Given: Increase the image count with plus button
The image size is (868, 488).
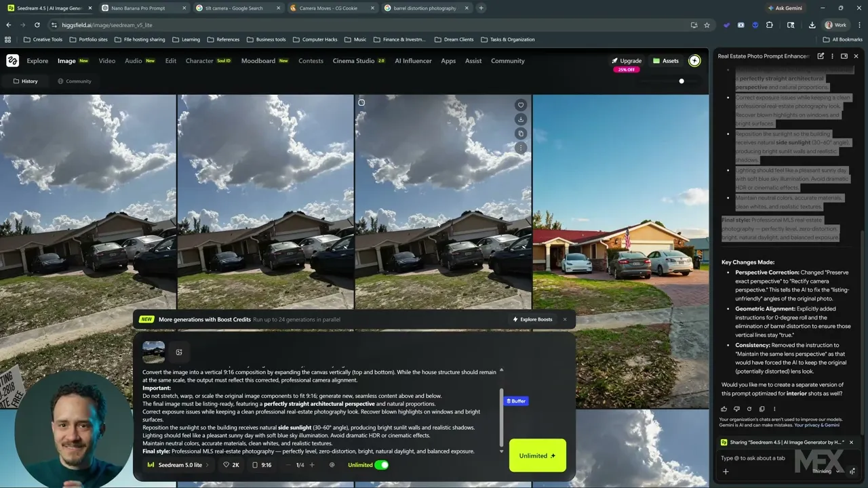Looking at the screenshot, I should tap(312, 465).
